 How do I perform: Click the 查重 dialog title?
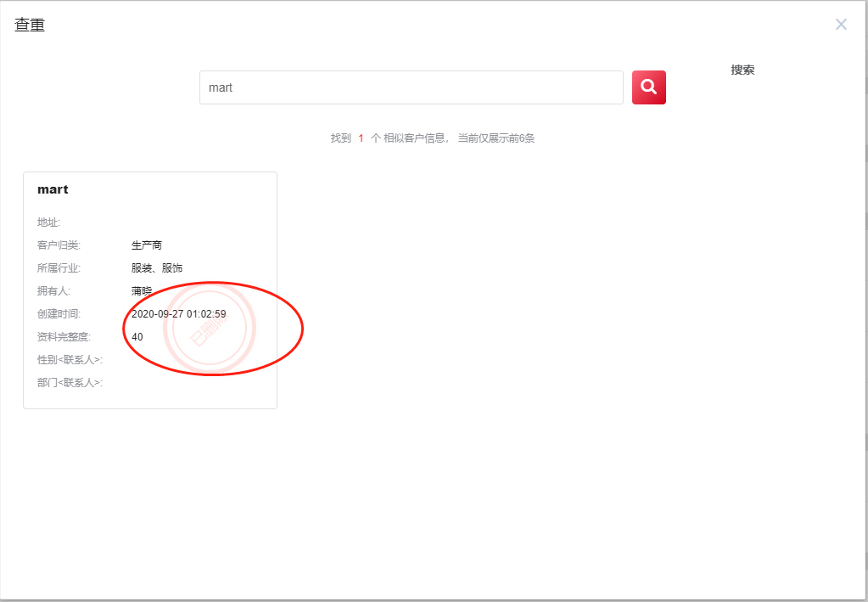click(30, 25)
